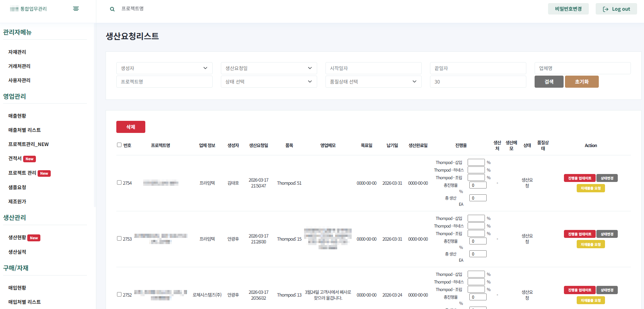Click the logo beside 통합업무관리
The image size is (644, 309).
click(14, 9)
